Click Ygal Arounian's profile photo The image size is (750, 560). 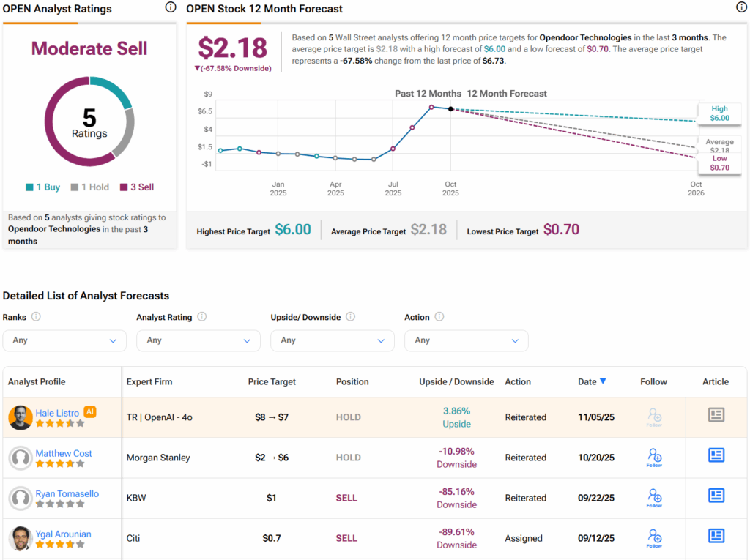(21, 538)
